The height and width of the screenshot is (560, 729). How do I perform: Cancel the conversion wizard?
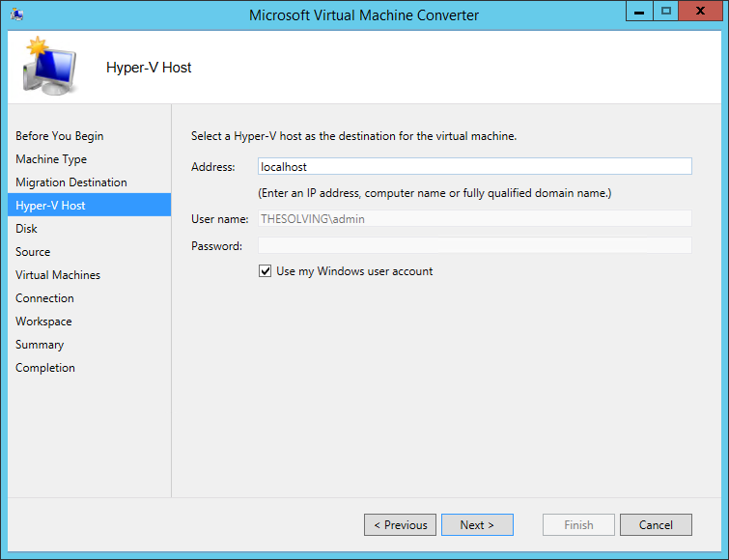pos(656,524)
